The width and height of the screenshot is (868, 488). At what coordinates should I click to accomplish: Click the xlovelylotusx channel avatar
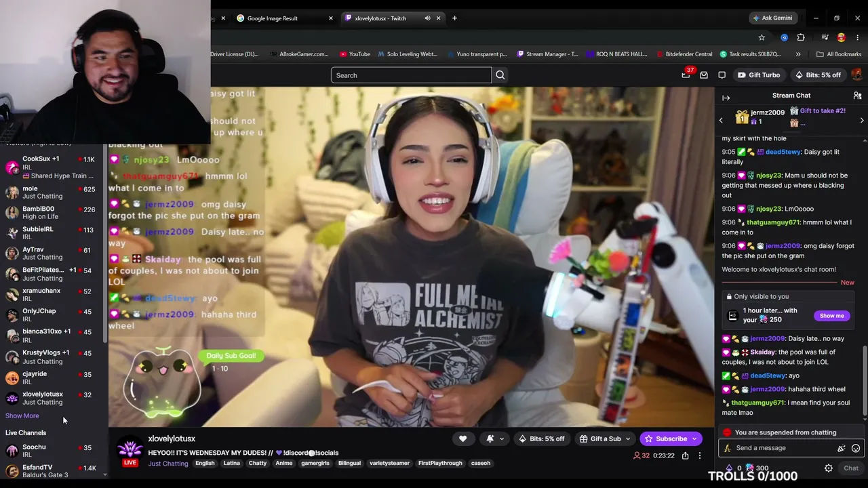[x=130, y=449]
